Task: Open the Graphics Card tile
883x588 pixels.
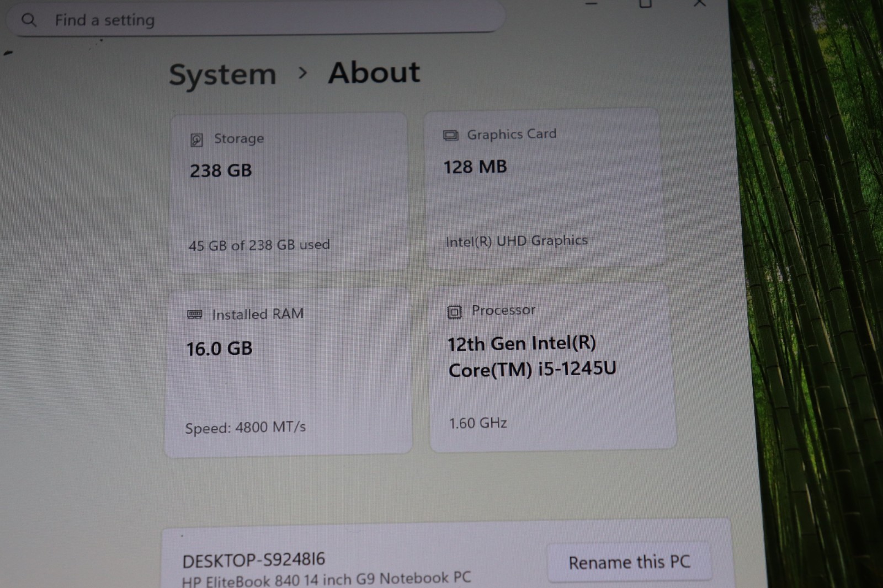Action: coord(544,188)
